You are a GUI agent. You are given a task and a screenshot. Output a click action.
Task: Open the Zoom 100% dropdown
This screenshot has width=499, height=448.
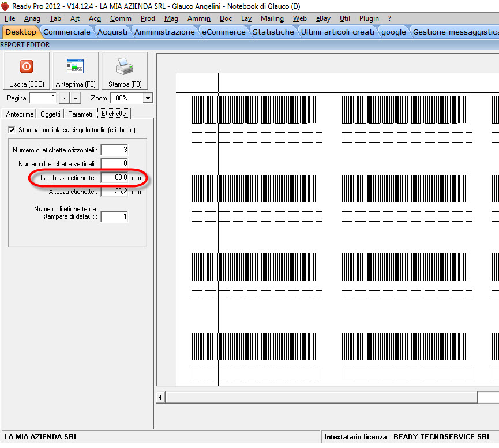point(148,98)
